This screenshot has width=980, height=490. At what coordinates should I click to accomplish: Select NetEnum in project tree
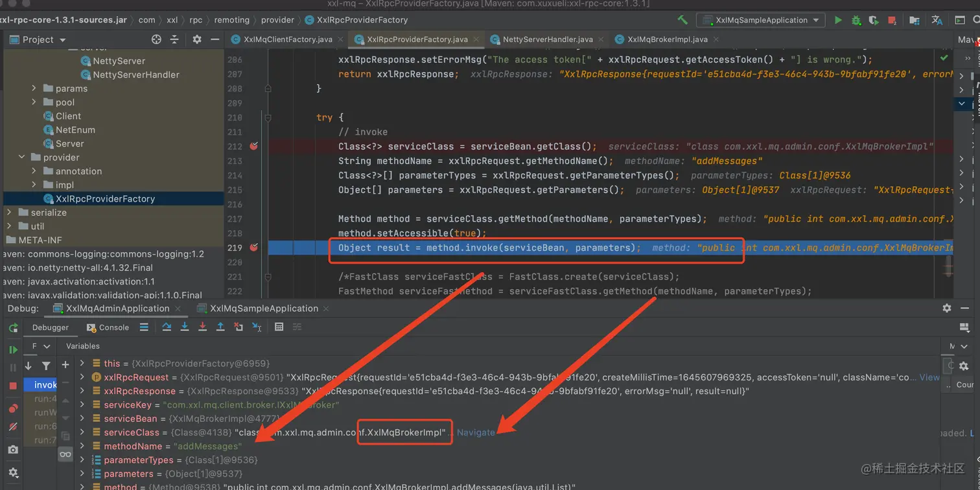[75, 130]
